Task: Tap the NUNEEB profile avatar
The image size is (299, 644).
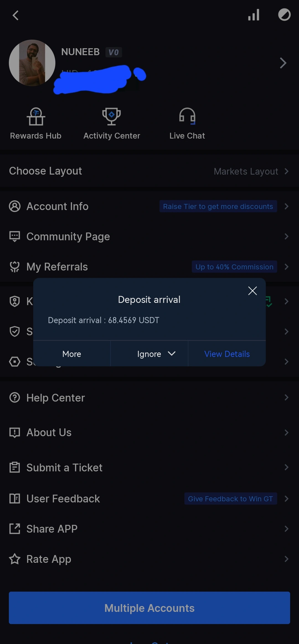Action: pos(32,63)
